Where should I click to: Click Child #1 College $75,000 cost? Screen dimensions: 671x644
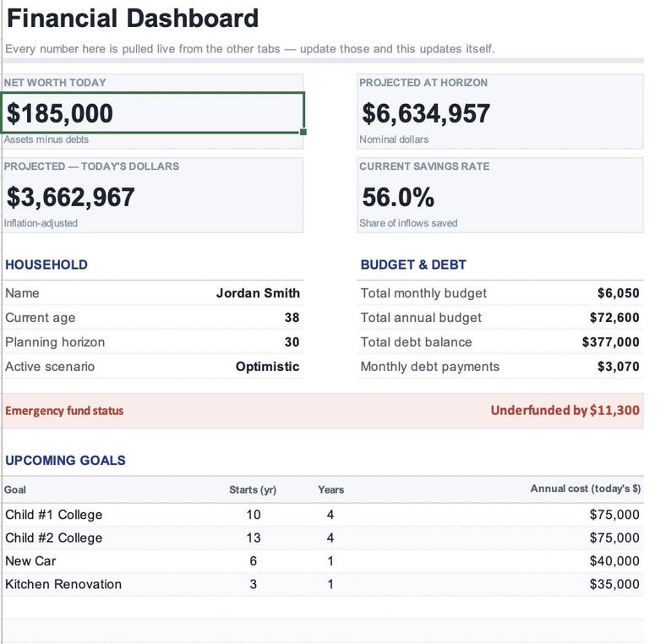click(614, 515)
